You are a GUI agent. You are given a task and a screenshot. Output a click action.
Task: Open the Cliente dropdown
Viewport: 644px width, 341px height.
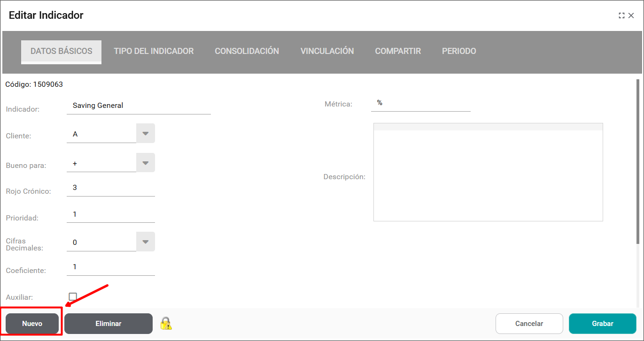click(x=146, y=134)
